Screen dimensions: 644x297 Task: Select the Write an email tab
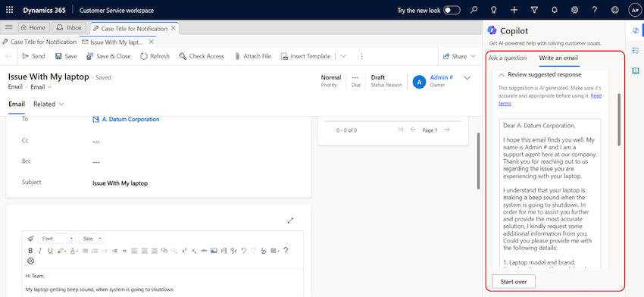pyautogui.click(x=558, y=58)
